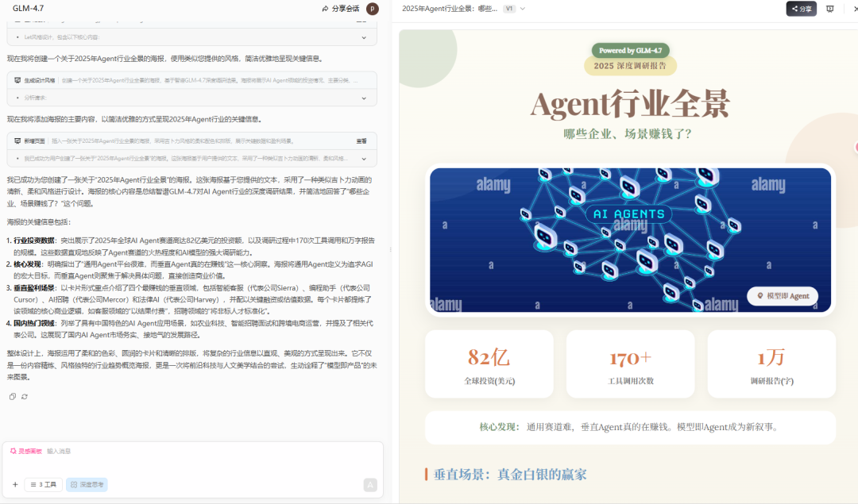Click the 生成设计风格 tool step icon
This screenshot has width=858, height=504.
pos(17,80)
